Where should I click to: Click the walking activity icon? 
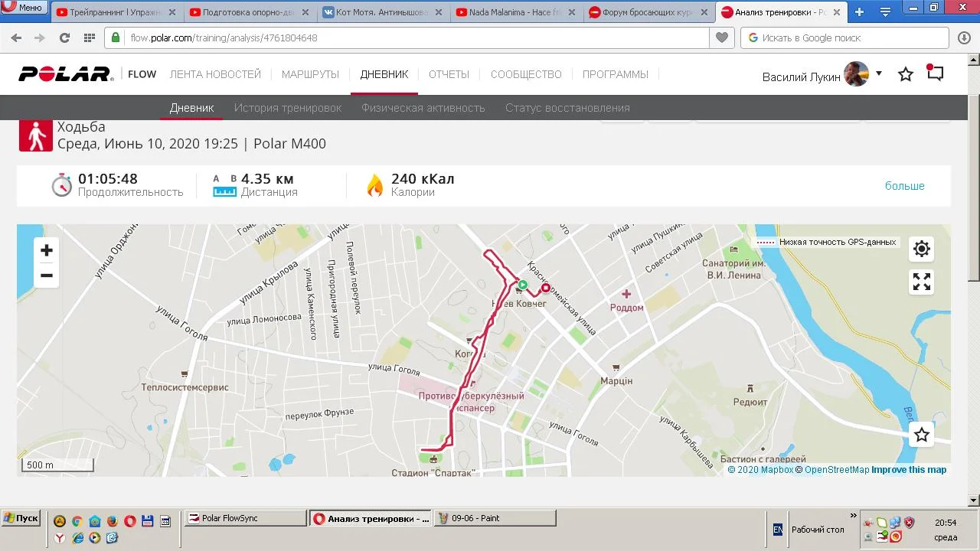35,135
